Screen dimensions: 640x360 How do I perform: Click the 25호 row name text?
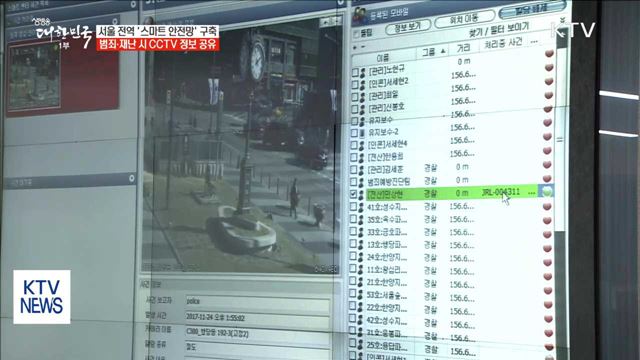click(x=386, y=347)
